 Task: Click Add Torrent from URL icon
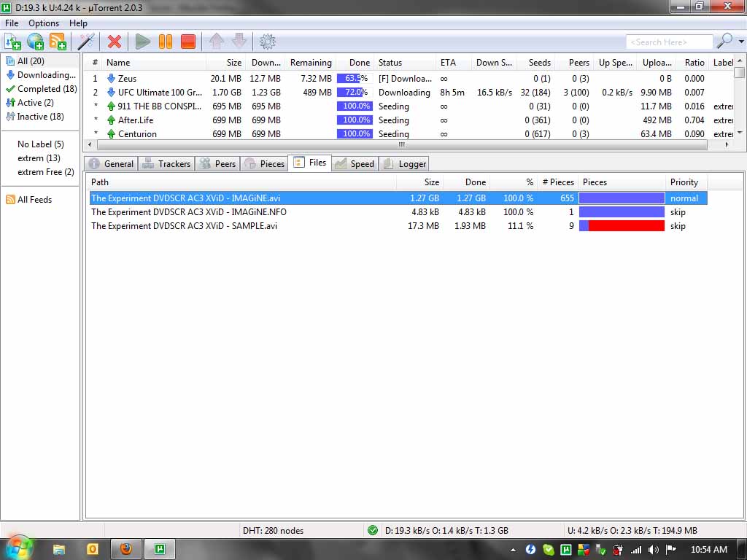tap(35, 42)
